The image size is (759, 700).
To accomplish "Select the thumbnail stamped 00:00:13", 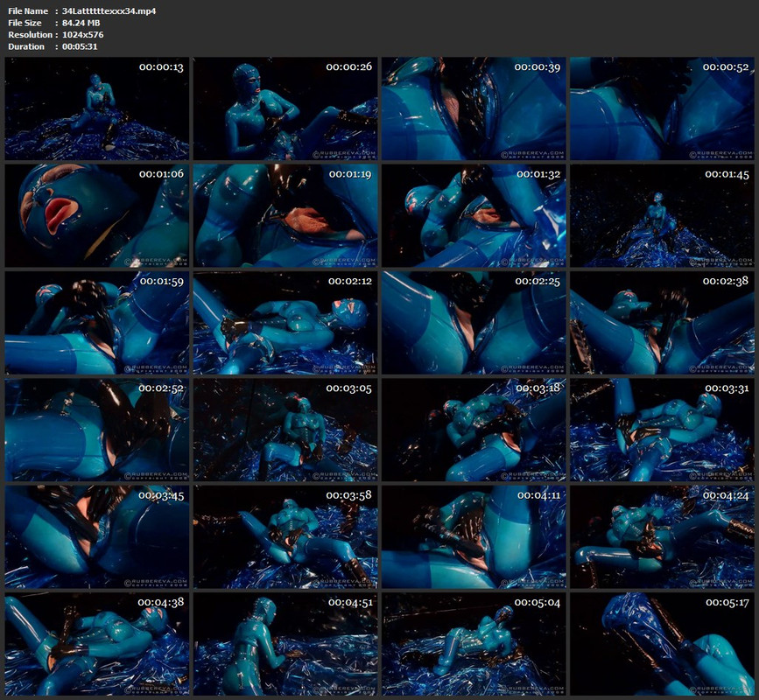I will (x=97, y=108).
